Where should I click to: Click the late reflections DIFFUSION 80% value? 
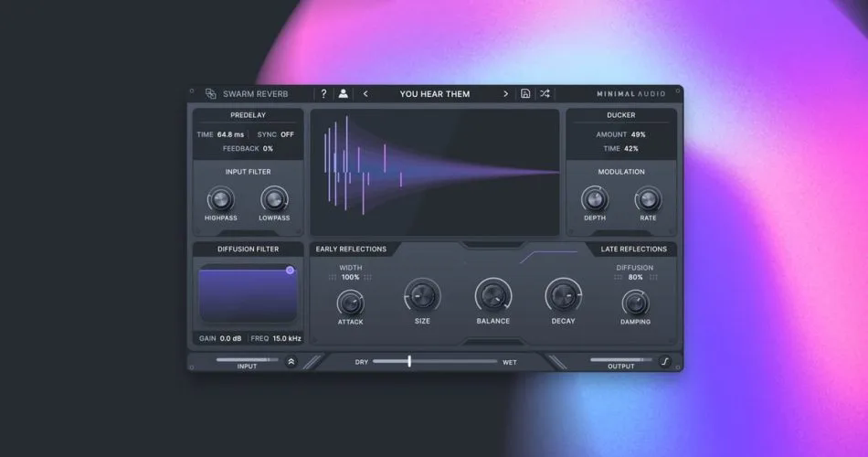pyautogui.click(x=635, y=277)
